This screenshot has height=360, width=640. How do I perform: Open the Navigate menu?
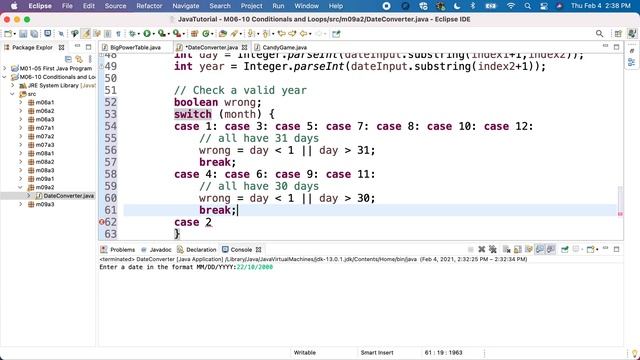[x=186, y=6]
